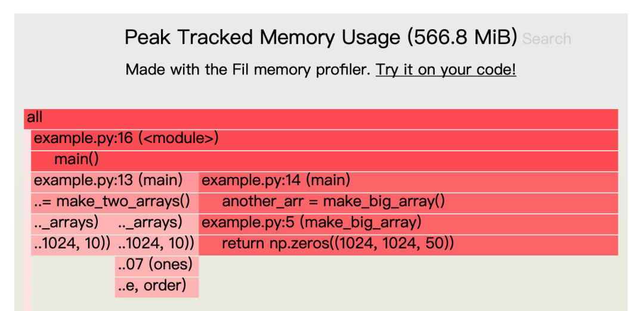
Task: Select the example.py:5 (make_big_array) frame
Action: [408, 223]
